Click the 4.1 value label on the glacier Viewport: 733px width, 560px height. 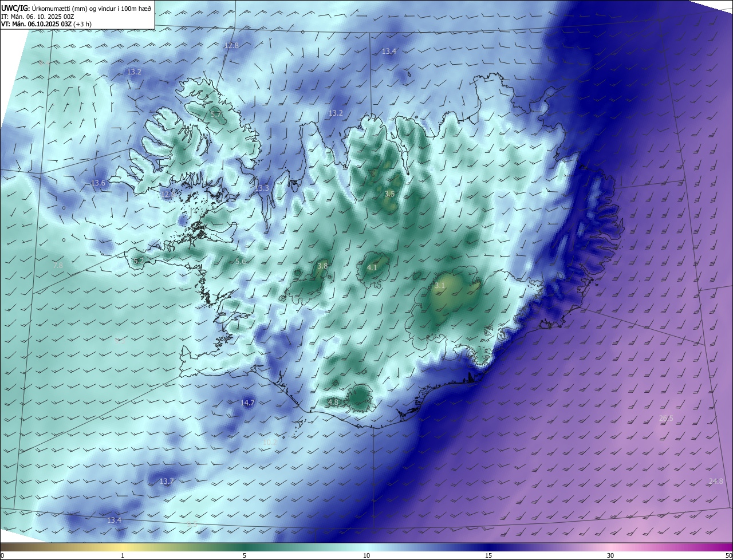tap(372, 267)
